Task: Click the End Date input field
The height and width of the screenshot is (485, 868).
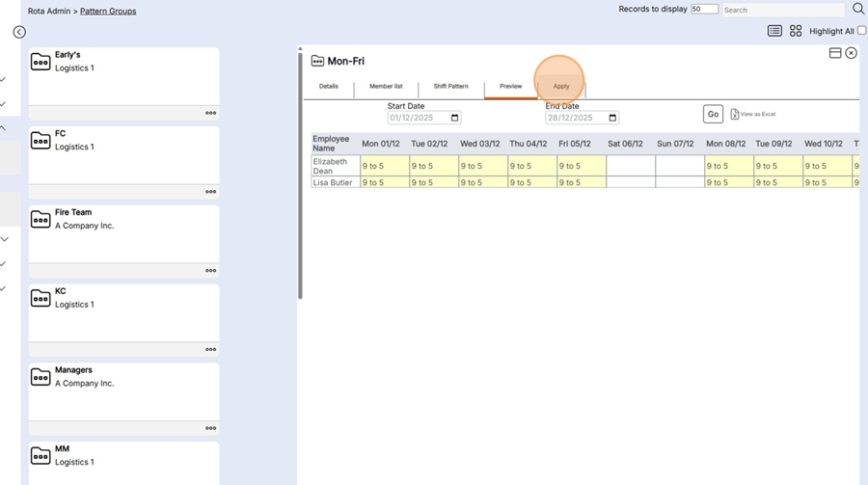Action: pyautogui.click(x=582, y=118)
